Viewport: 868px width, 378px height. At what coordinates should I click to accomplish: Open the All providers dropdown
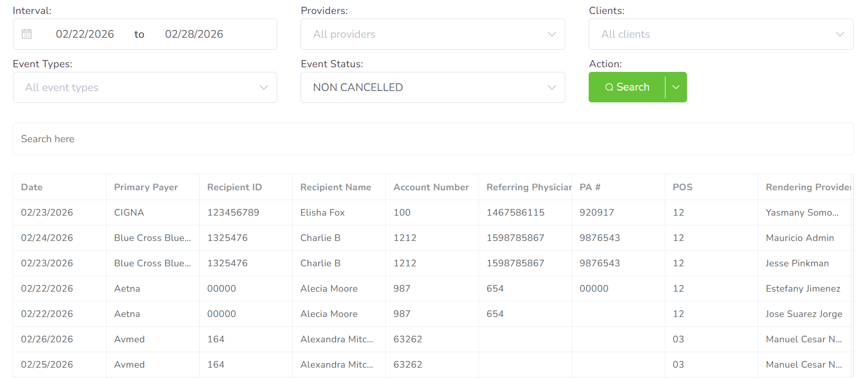pyautogui.click(x=432, y=34)
